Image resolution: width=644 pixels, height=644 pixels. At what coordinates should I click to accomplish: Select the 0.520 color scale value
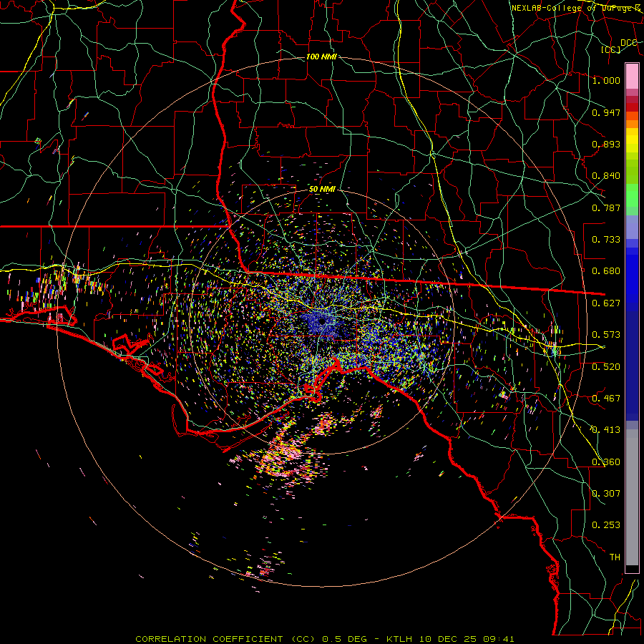pyautogui.click(x=606, y=366)
